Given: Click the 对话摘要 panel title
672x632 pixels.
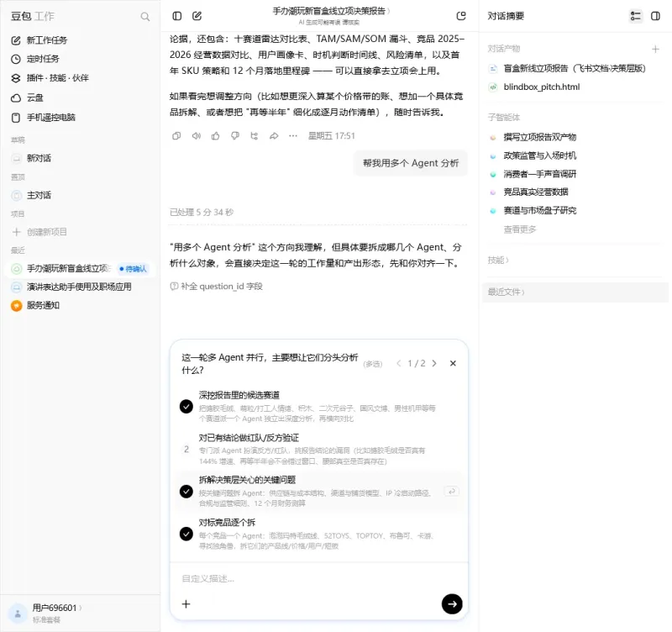Looking at the screenshot, I should (x=506, y=16).
